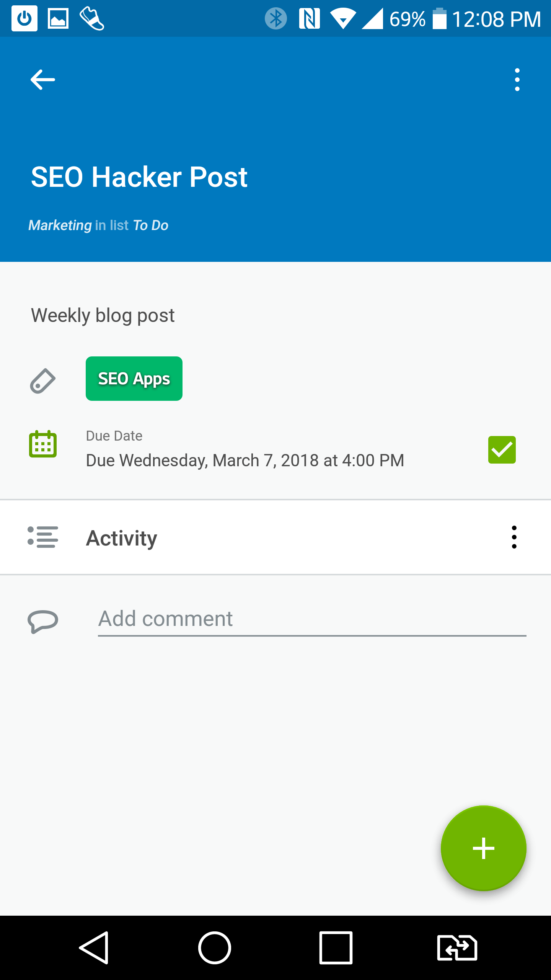
Task: Open the Marketing board link
Action: click(60, 225)
